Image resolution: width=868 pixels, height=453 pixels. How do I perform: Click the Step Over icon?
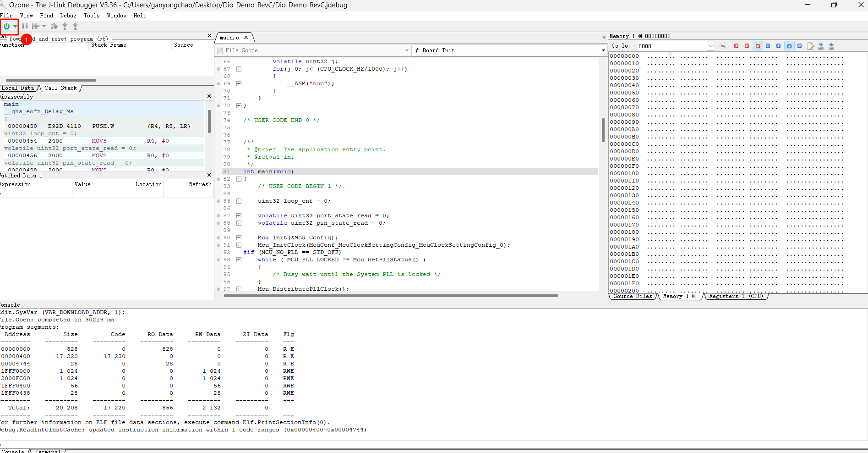click(54, 26)
